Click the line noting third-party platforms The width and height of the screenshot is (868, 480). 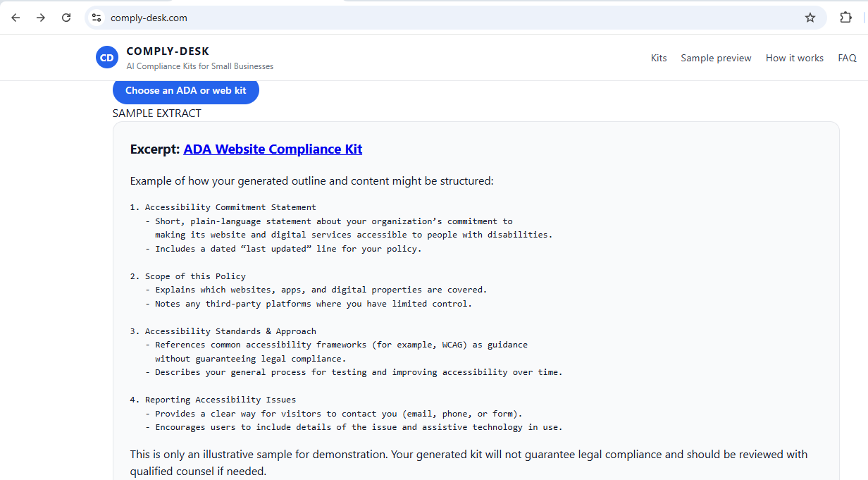pyautogui.click(x=309, y=304)
